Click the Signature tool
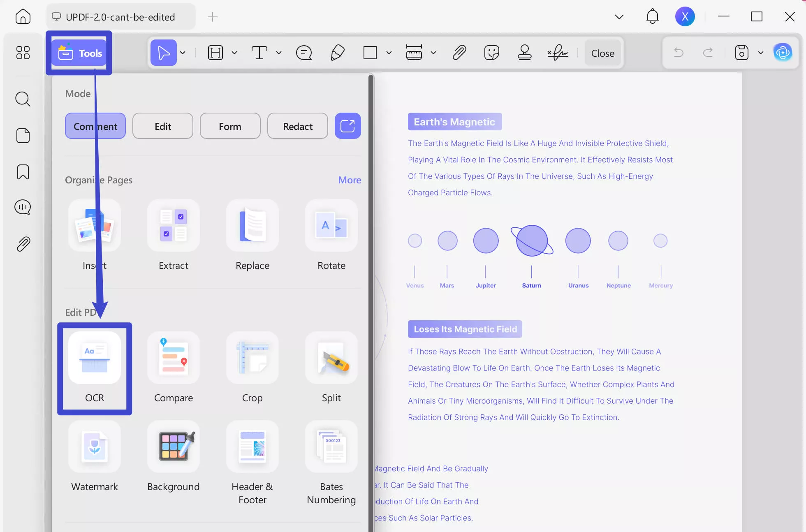This screenshot has width=806, height=532. [x=557, y=53]
